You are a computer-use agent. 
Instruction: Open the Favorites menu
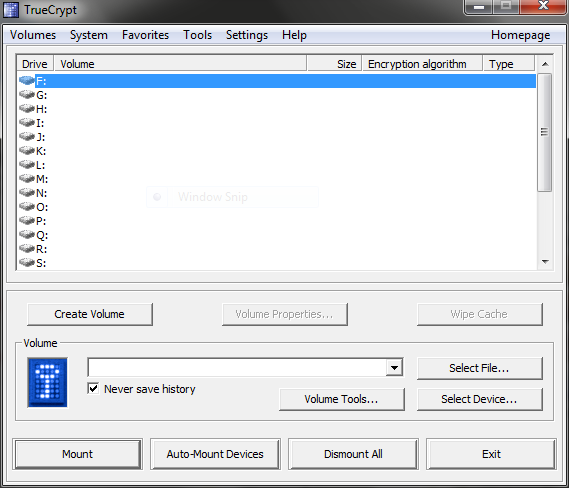[146, 35]
